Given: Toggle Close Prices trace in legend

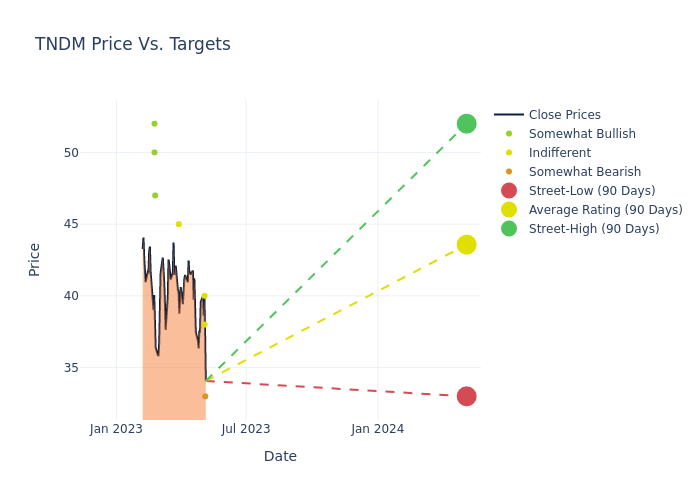Looking at the screenshot, I should pos(564,115).
